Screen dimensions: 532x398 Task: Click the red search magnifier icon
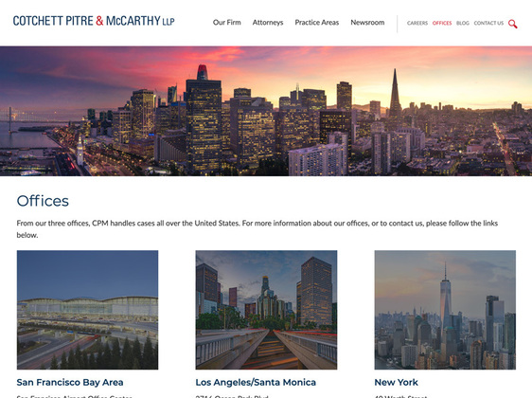click(513, 24)
